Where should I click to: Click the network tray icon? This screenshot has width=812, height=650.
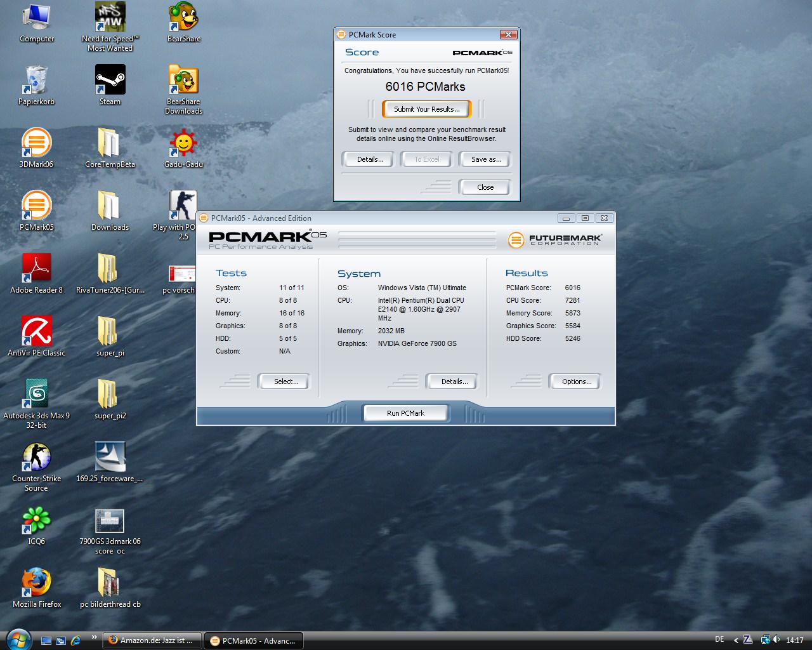(x=765, y=640)
